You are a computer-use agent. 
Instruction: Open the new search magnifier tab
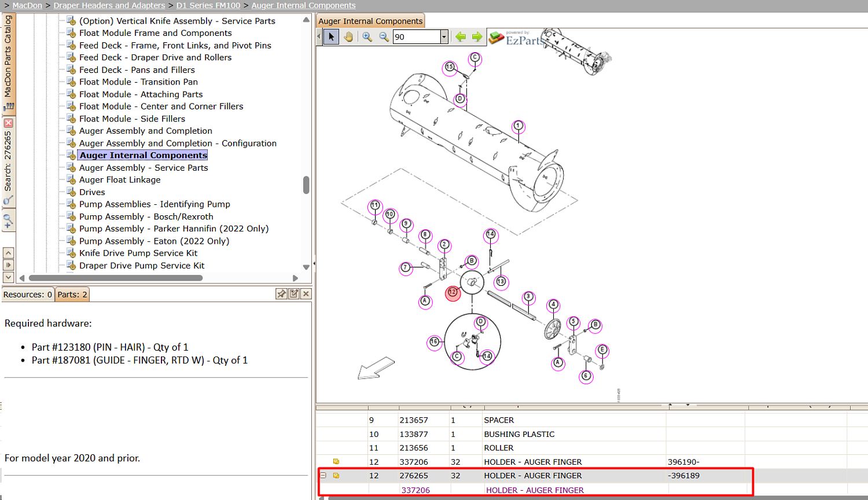click(x=8, y=221)
